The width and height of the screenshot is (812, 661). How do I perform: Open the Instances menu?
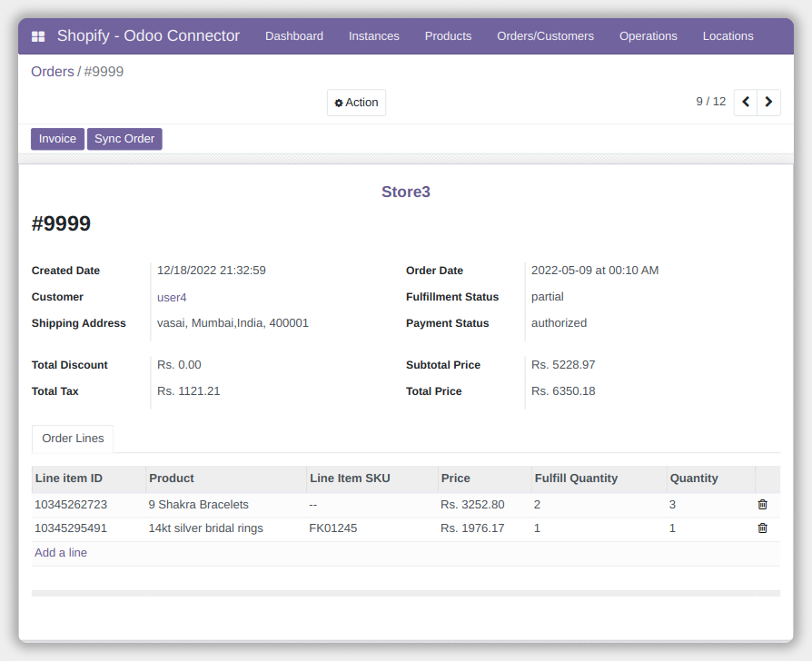[x=374, y=36]
